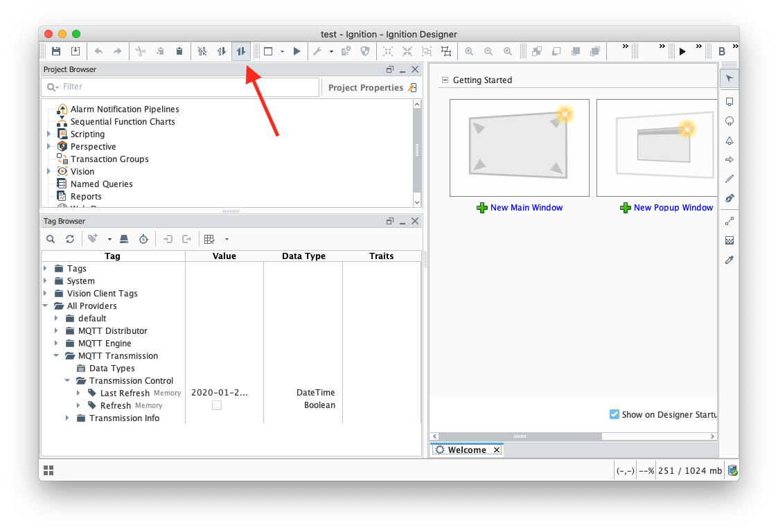Select Reports item

coord(86,197)
